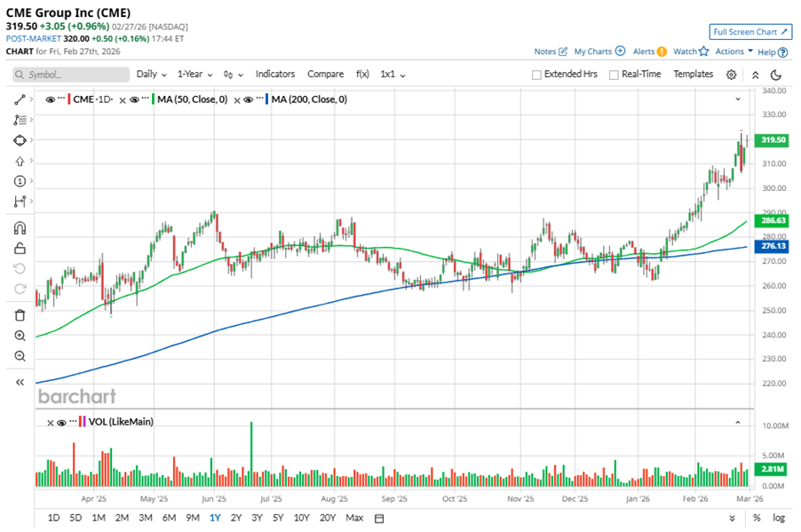This screenshot has width=801, height=532.
Task: Select the Max time range
Action: point(354,518)
